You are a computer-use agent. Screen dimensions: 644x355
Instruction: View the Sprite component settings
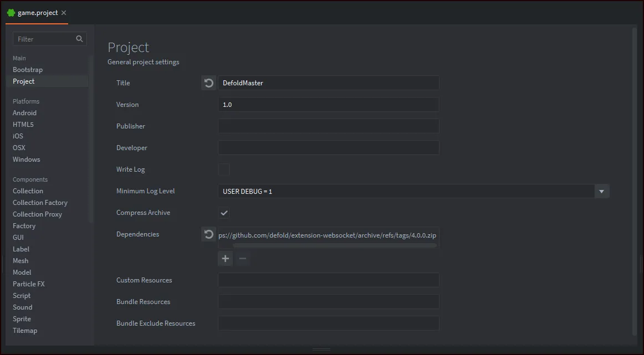pyautogui.click(x=22, y=318)
